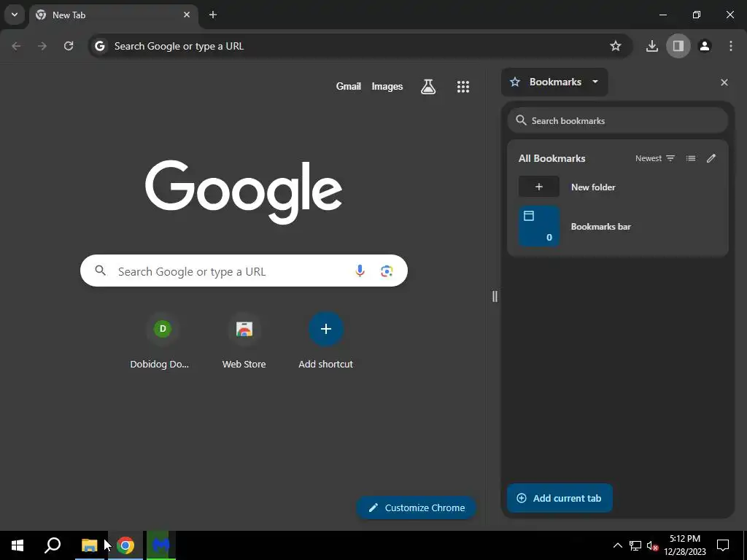Search by image with the Google Lens icon
Screen dimensions: 747x560
pyautogui.click(x=387, y=271)
